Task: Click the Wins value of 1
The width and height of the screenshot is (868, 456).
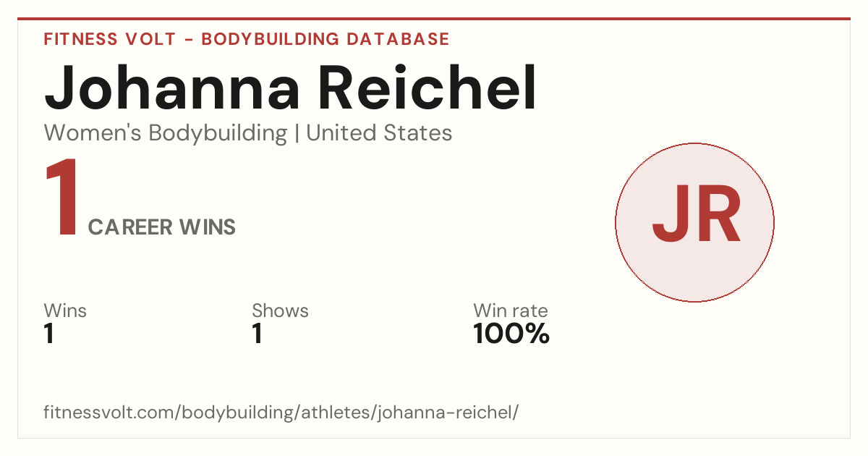Action: pos(49,334)
